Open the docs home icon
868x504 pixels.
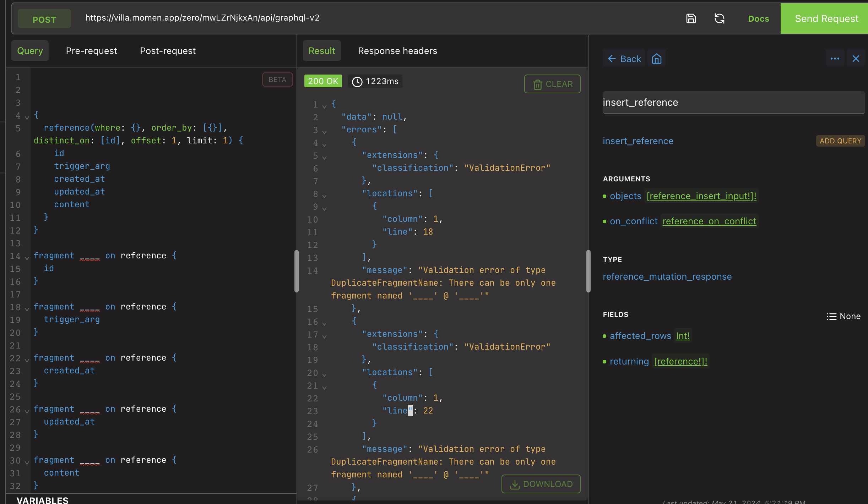[x=657, y=59]
